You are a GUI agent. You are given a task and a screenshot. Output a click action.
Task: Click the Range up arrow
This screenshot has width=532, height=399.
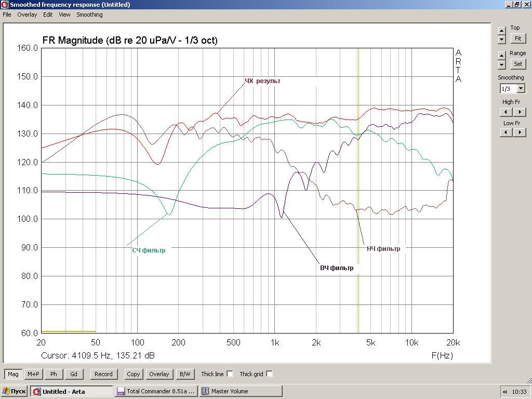(x=502, y=56)
